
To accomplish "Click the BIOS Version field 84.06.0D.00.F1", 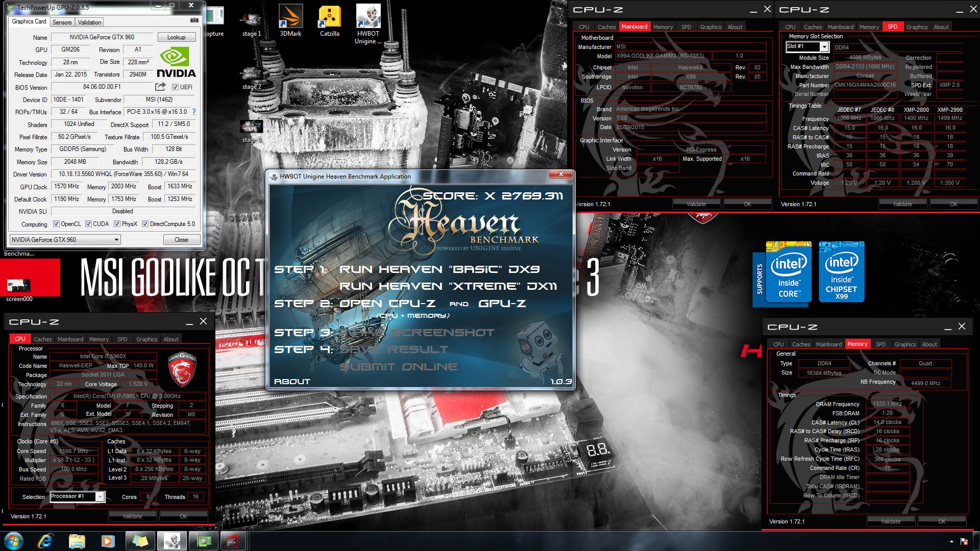I will tap(102, 87).
